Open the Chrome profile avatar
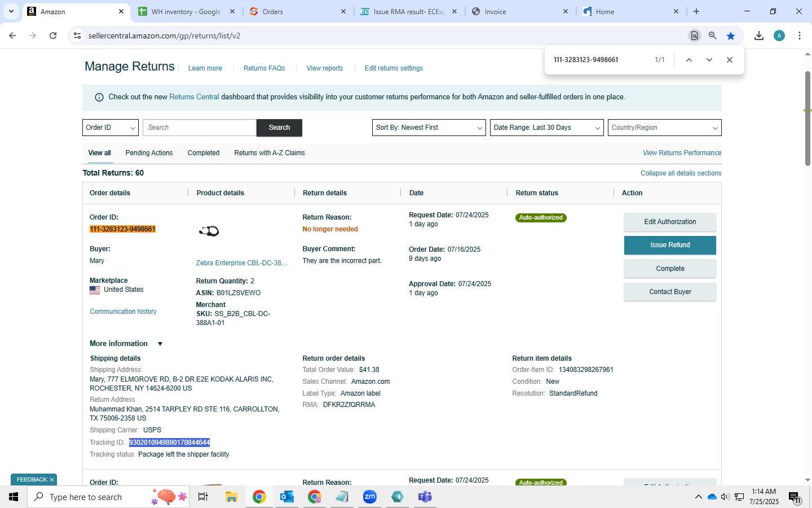The height and width of the screenshot is (508, 812). (779, 36)
